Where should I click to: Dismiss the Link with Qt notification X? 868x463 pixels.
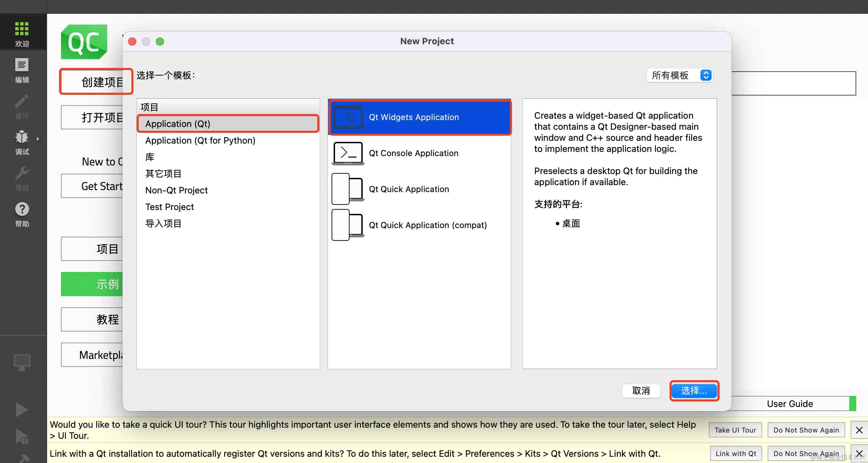(859, 453)
